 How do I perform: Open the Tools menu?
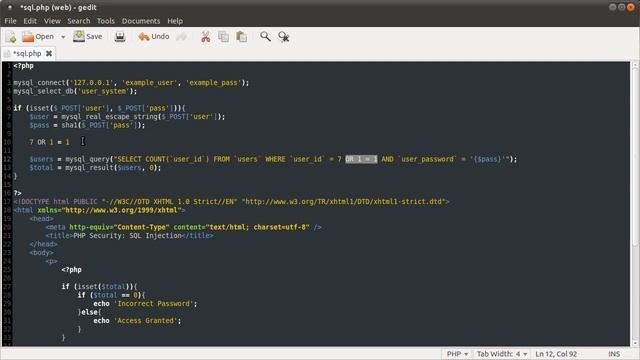106,21
